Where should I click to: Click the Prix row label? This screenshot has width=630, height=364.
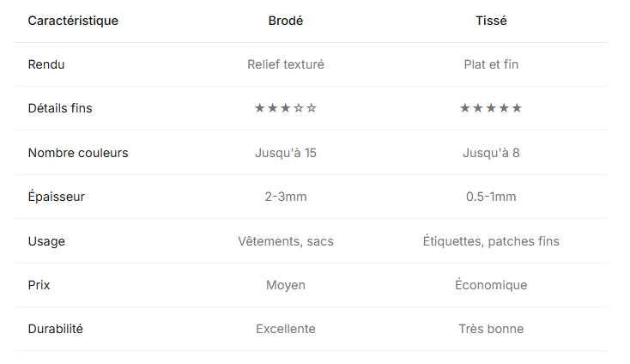pos(39,285)
